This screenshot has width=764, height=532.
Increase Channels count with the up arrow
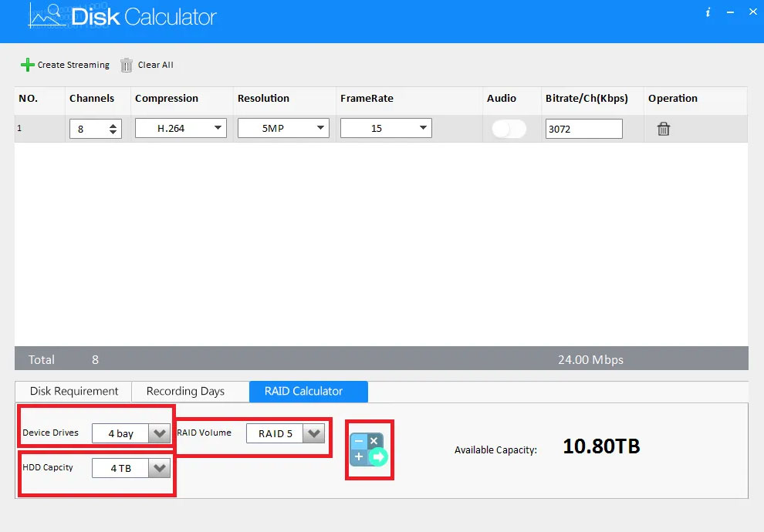113,126
